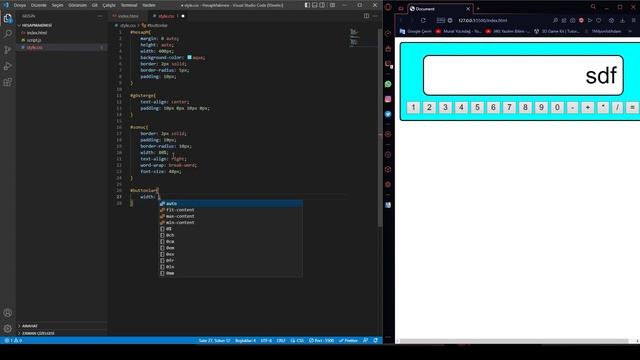Open the Görünüm menu
Viewport: 640px width, 360px height.
click(x=78, y=5)
